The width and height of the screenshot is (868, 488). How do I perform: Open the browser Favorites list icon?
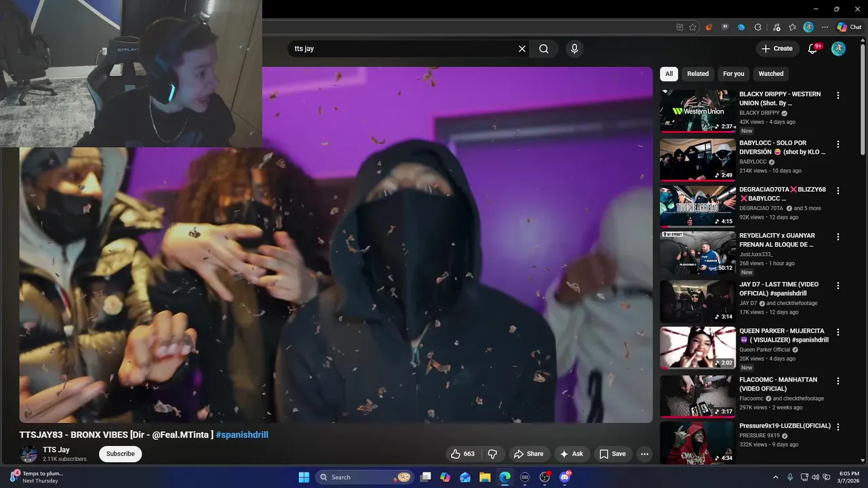pyautogui.click(x=792, y=27)
